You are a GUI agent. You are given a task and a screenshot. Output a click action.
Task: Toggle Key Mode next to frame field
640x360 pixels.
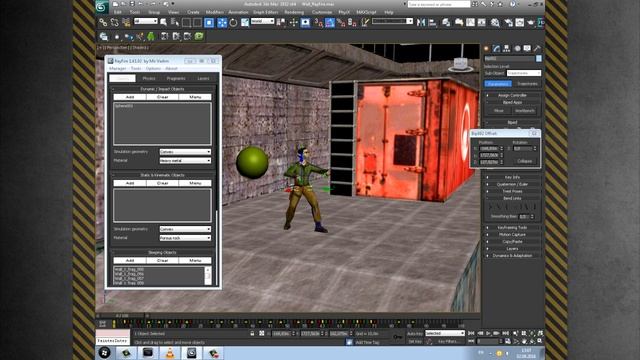(471, 341)
